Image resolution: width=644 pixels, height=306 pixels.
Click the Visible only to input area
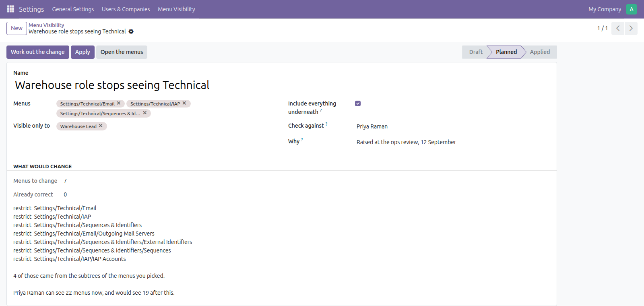(166, 126)
